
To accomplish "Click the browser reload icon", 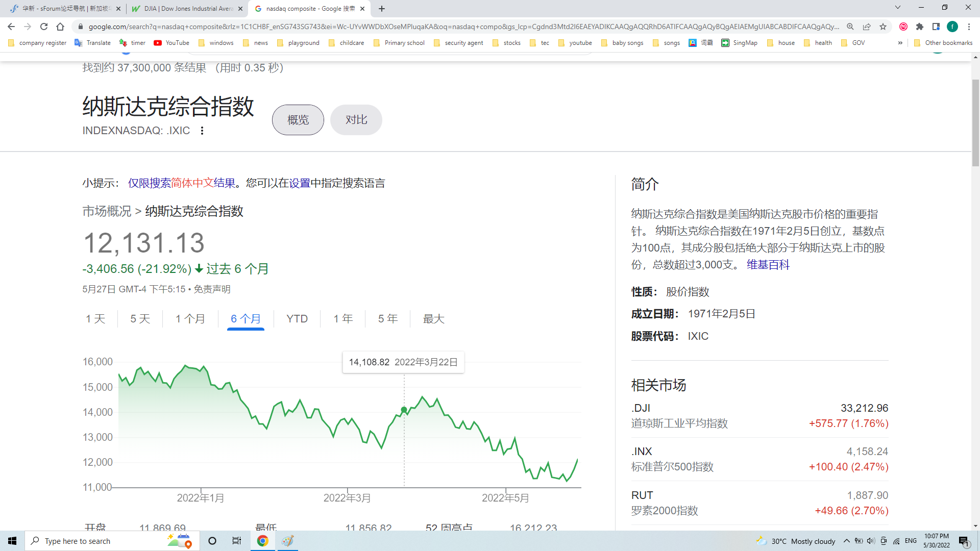I will 44,27.
